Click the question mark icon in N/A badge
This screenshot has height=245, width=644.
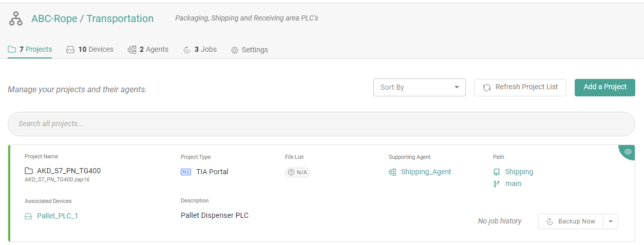pos(291,172)
